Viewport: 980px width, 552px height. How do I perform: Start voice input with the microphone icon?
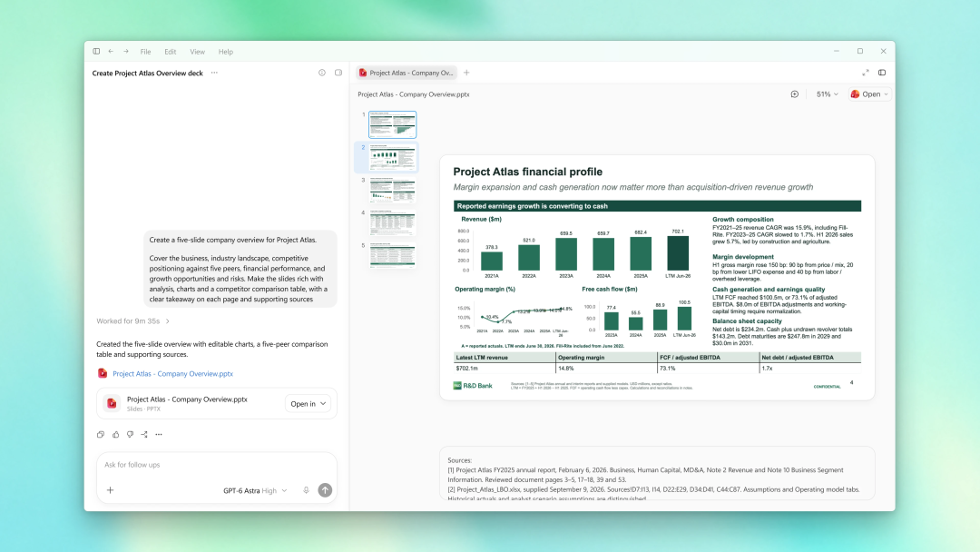(x=307, y=491)
